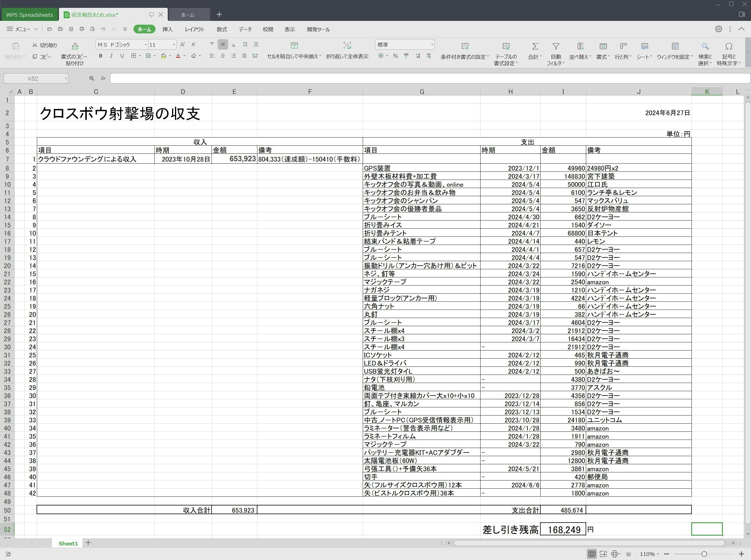
Task: Toggle italic formatting
Action: pos(111,56)
